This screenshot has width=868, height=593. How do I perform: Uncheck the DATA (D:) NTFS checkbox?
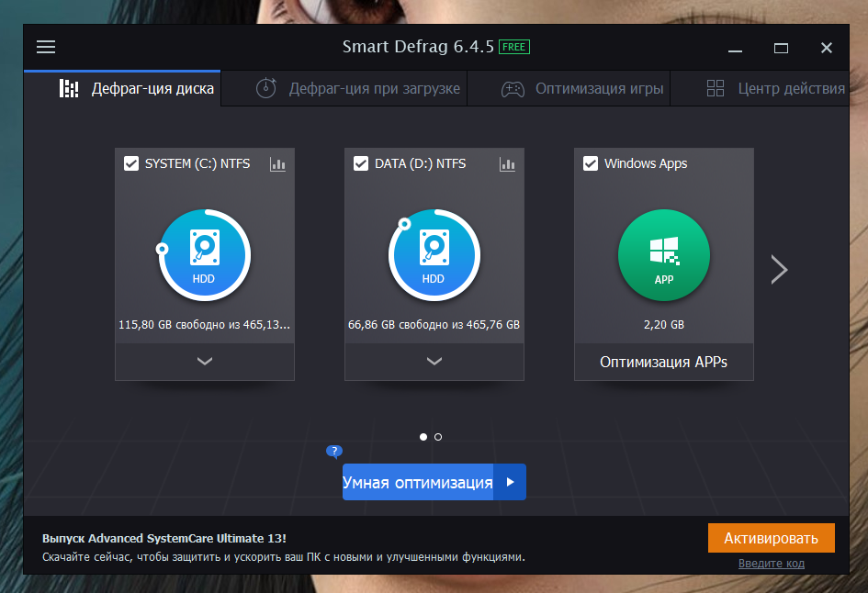pyautogui.click(x=361, y=163)
